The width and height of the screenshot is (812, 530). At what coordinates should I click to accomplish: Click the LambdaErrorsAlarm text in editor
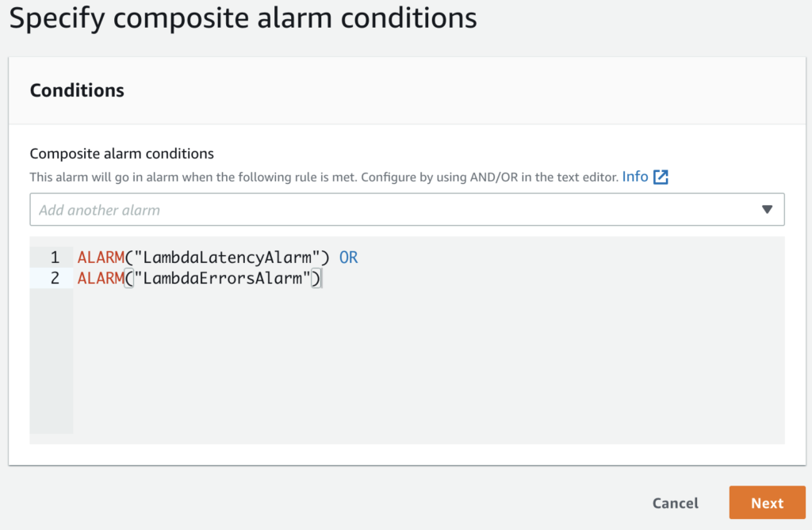(223, 278)
